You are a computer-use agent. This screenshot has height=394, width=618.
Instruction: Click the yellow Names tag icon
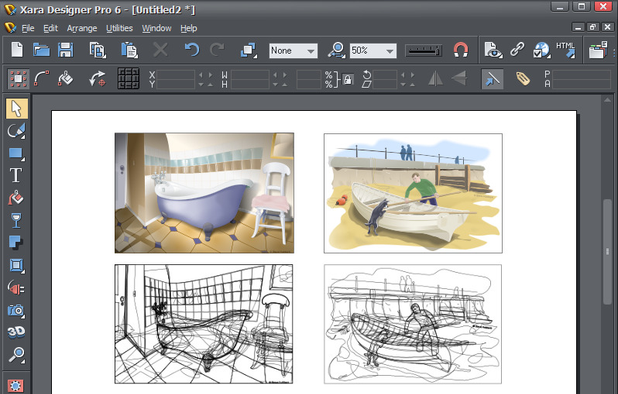[523, 78]
